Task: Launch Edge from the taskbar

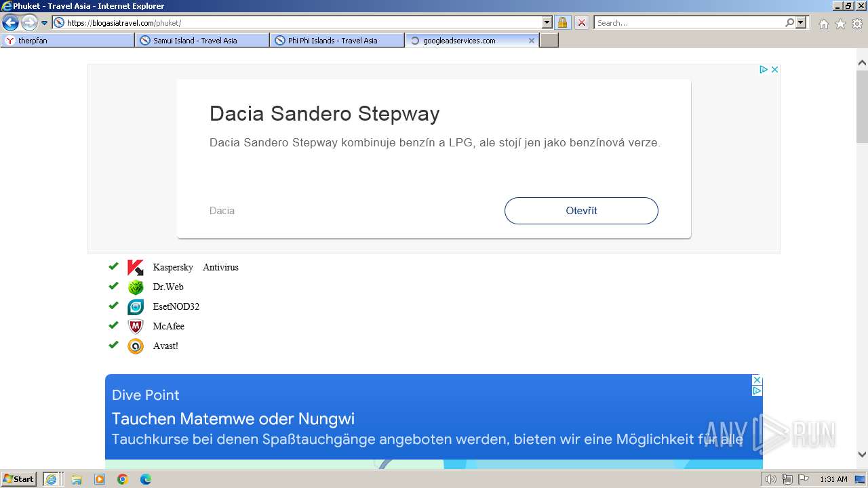Action: click(146, 479)
